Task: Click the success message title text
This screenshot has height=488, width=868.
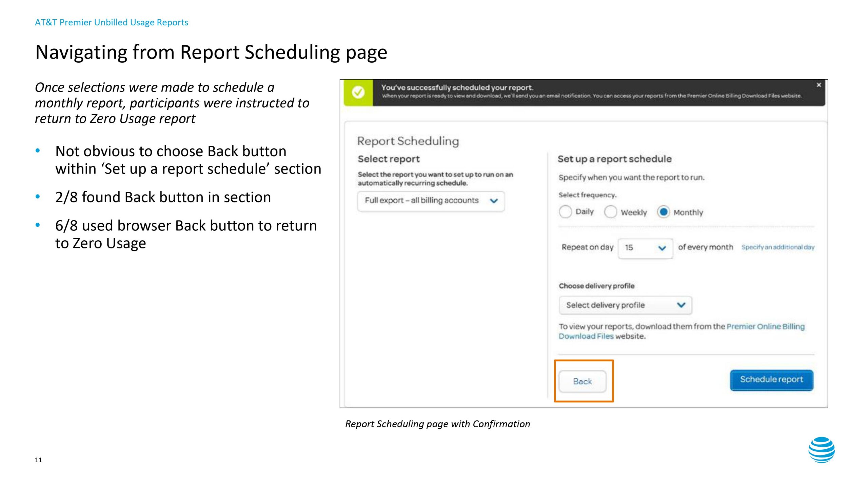Action: (457, 87)
